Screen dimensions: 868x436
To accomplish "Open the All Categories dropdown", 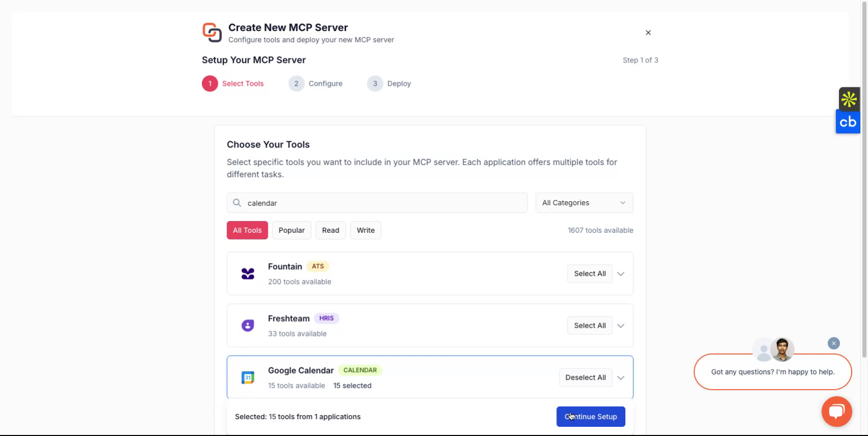I will pyautogui.click(x=584, y=203).
